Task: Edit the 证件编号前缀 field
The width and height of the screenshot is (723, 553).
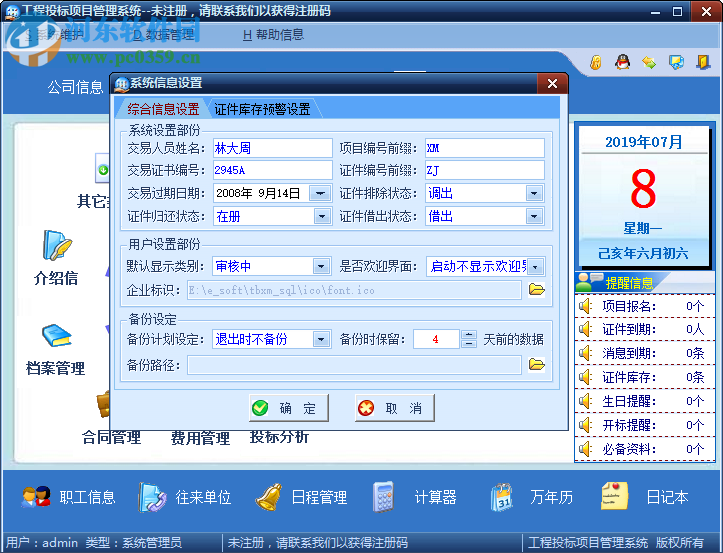Action: (x=485, y=170)
